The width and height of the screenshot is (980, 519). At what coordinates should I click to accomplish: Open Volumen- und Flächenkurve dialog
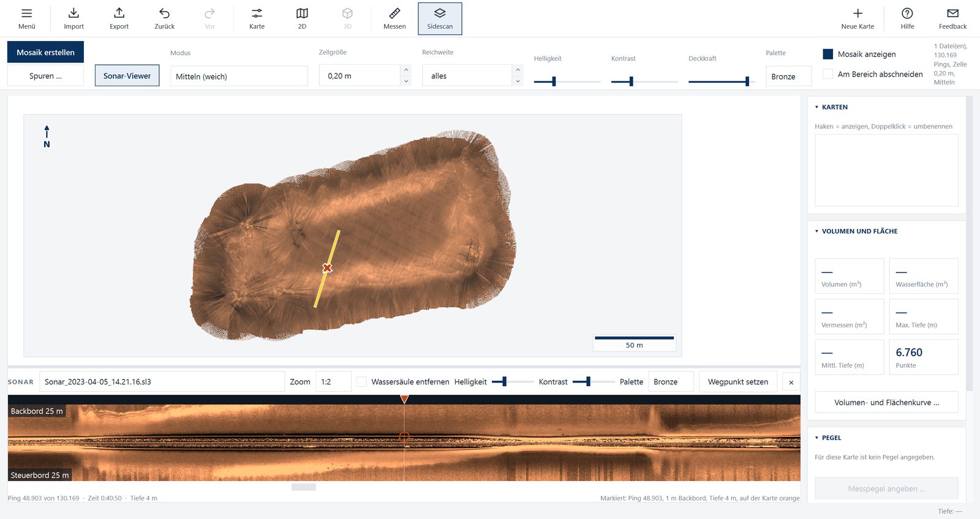point(886,402)
